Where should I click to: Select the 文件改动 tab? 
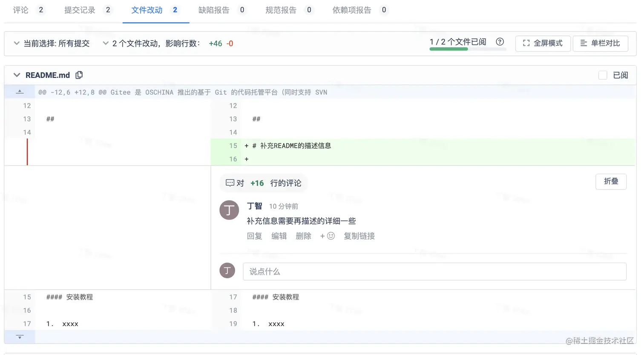(x=155, y=10)
